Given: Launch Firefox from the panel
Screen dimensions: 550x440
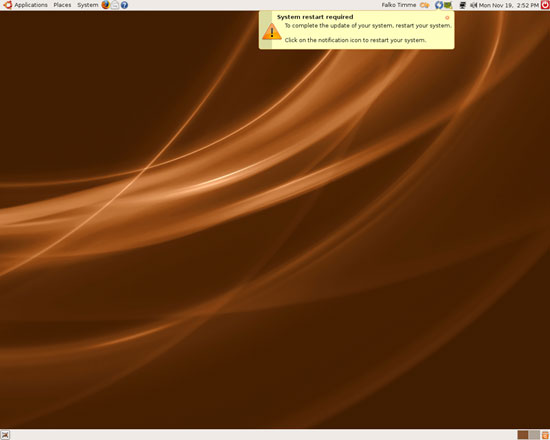Looking at the screenshot, I should point(106,5).
